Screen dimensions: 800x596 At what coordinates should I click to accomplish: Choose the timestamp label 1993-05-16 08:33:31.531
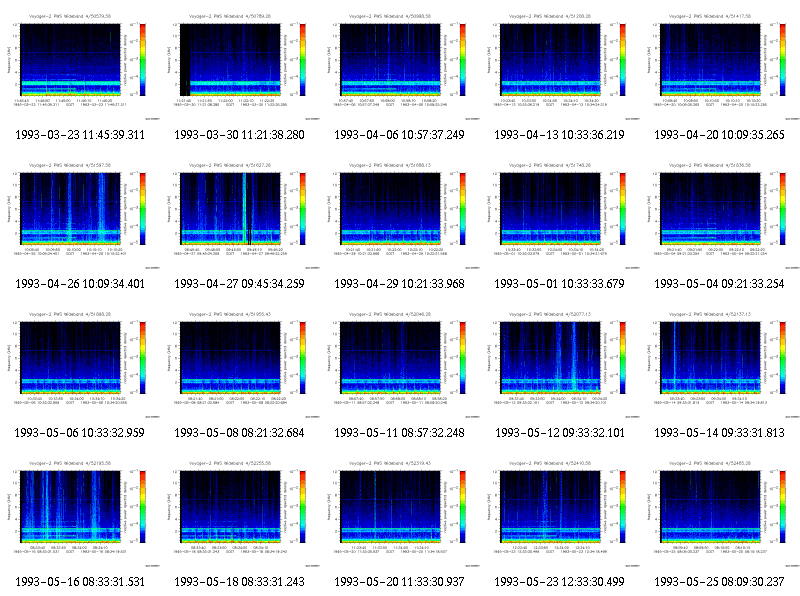coord(80,582)
